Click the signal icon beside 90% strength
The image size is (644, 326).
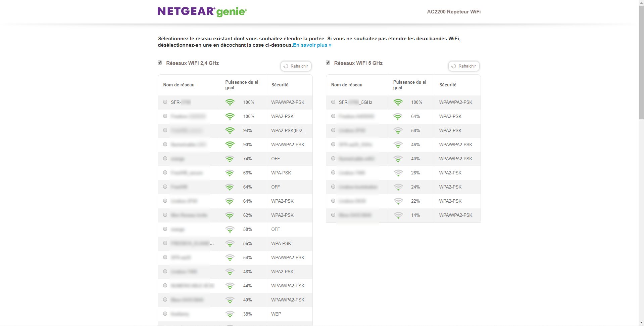pyautogui.click(x=230, y=145)
